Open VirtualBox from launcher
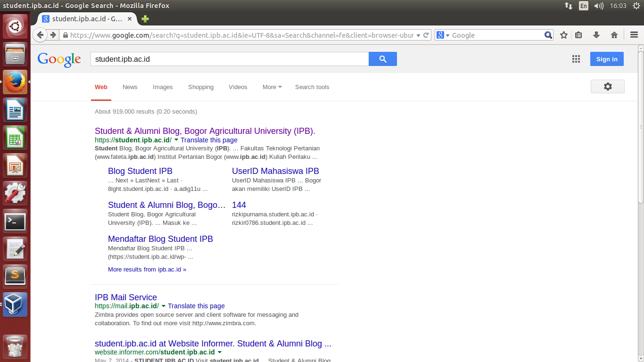644x362 pixels. [16, 304]
